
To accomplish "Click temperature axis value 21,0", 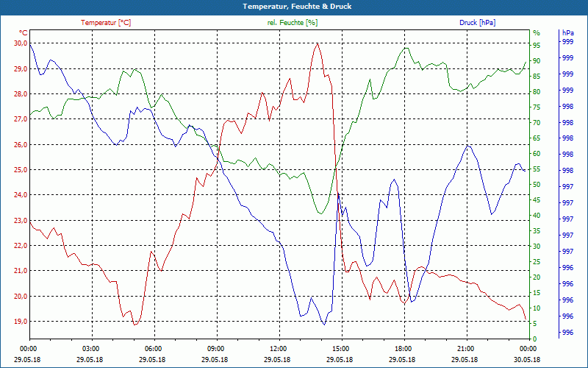I will tap(21, 271).
